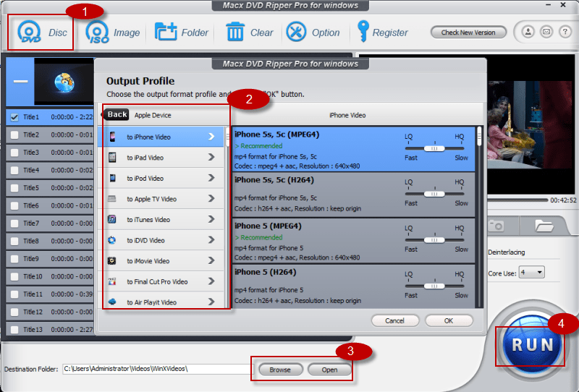Screen dimensions: 579x392
Task: Check the Title6 checkbox
Action: (x=14, y=205)
